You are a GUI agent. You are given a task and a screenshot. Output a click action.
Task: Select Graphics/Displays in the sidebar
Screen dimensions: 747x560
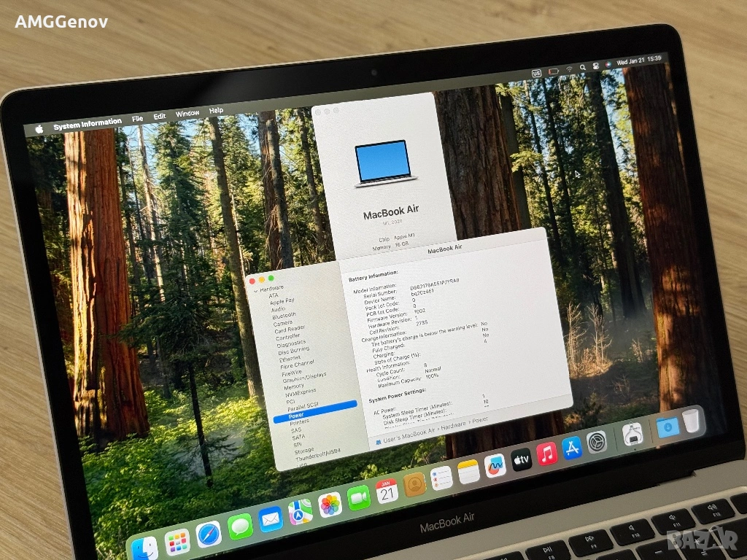coord(304,377)
